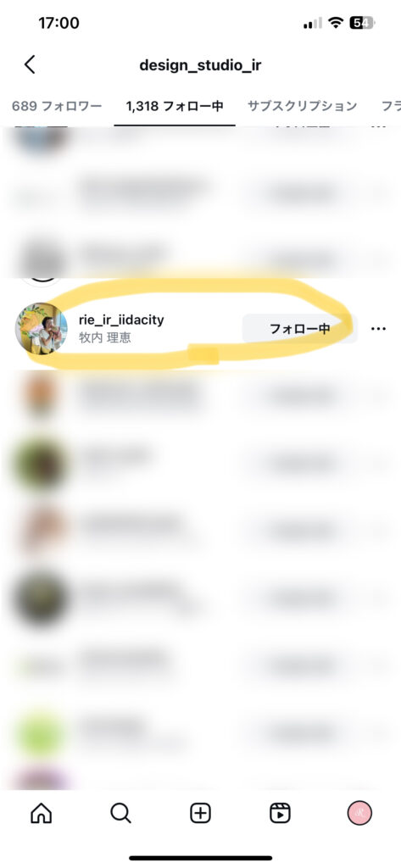Switch to the 689 フォロワー tab
Image resolution: width=401 pixels, height=868 pixels.
click(x=57, y=106)
